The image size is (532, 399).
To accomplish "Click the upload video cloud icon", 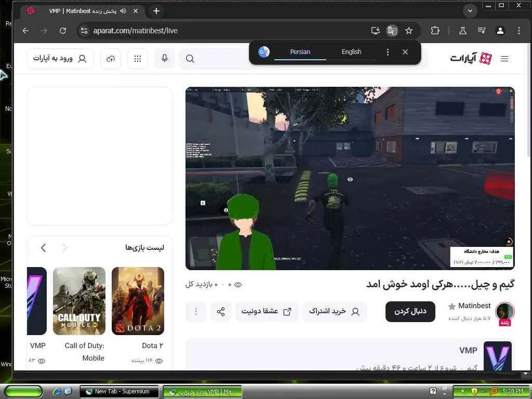I will click(x=111, y=59).
